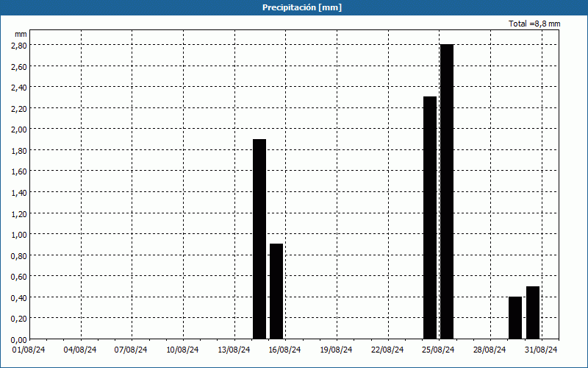Click the '1,40' y-axis value
This screenshot has width=588, height=368.
(19, 193)
